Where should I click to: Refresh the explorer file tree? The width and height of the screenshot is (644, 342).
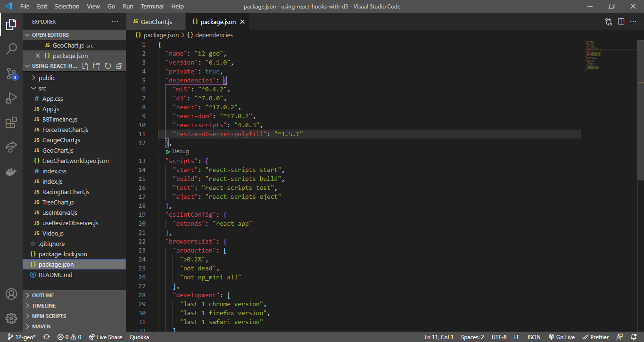[108, 66]
